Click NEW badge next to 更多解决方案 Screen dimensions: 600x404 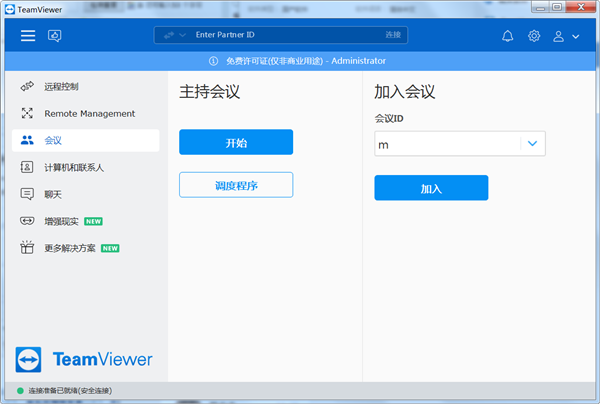pos(110,248)
